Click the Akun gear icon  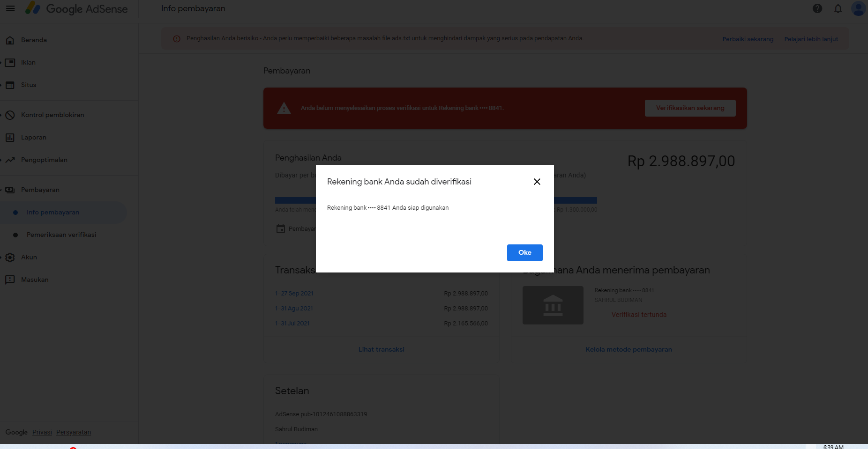click(x=10, y=257)
